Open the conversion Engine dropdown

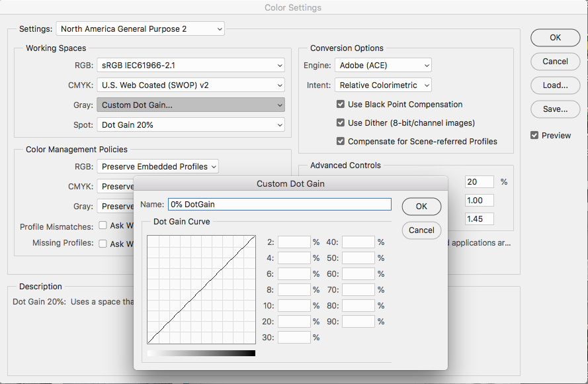[x=383, y=66]
